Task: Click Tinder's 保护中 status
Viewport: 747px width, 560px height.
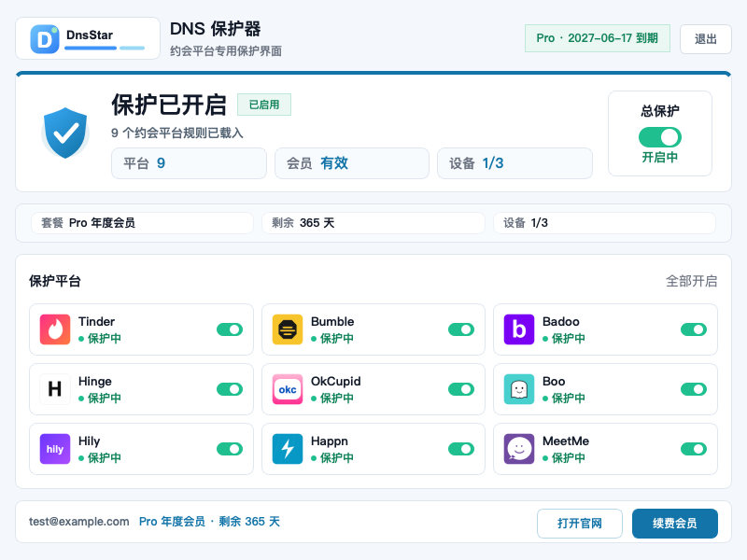Action: tap(100, 339)
